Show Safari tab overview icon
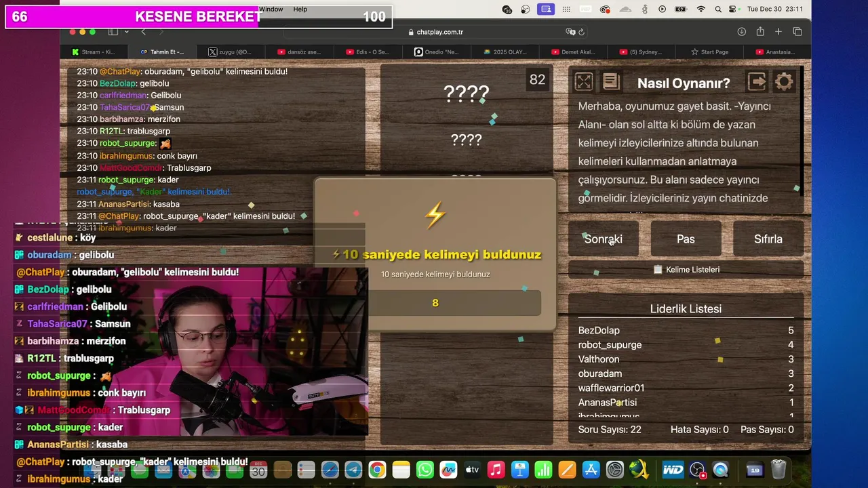868x488 pixels. coord(797,32)
